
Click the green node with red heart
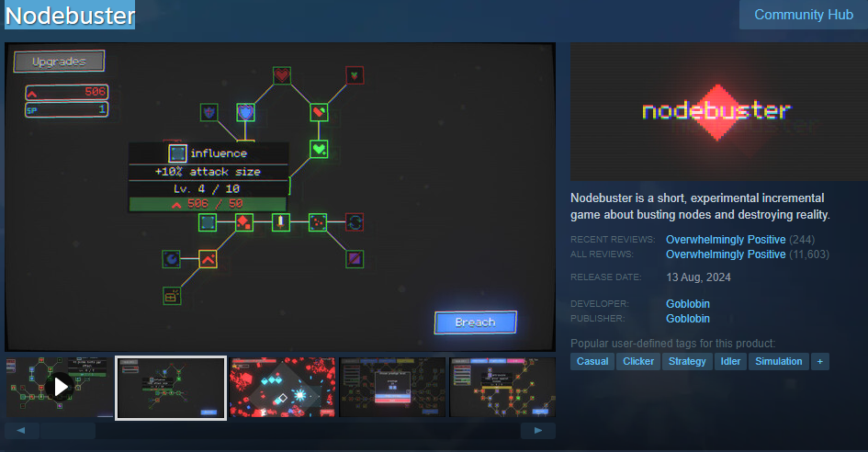319,112
